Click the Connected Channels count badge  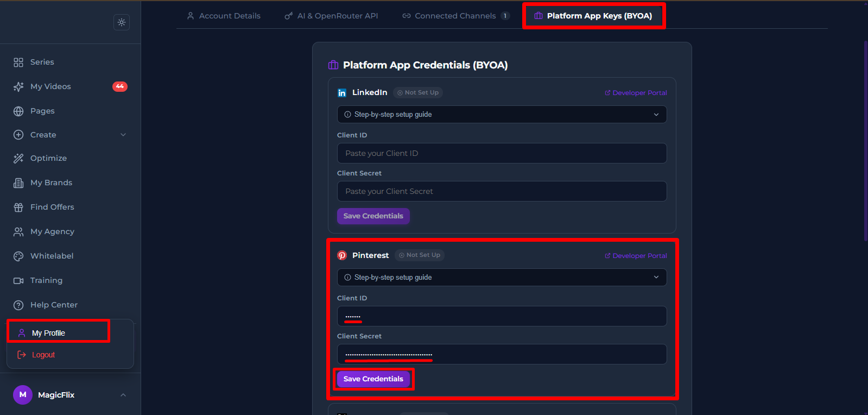tap(505, 16)
